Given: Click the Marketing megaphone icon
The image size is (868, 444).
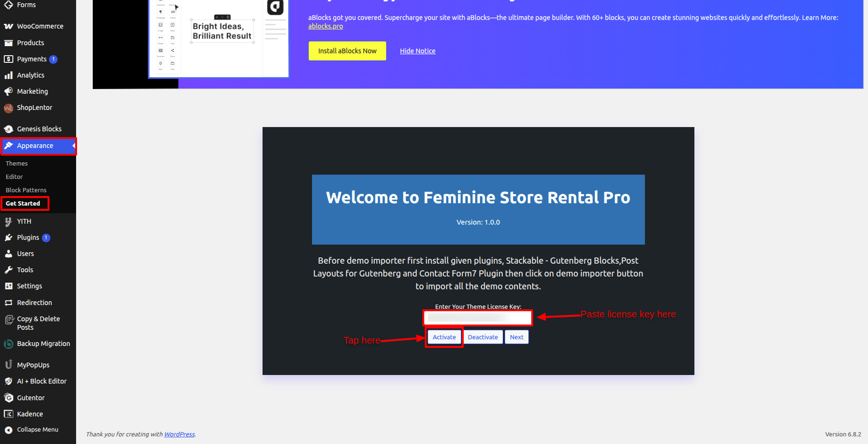Looking at the screenshot, I should pyautogui.click(x=9, y=91).
